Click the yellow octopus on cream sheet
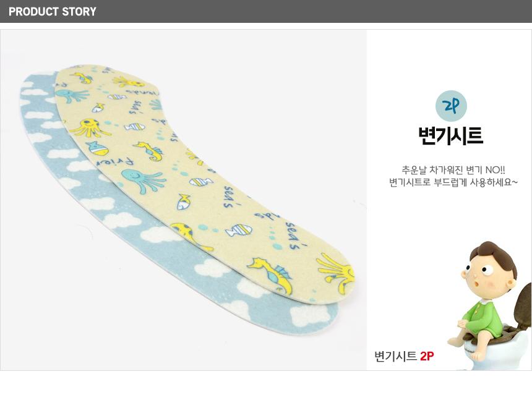The height and width of the screenshot is (408, 532). [89, 128]
